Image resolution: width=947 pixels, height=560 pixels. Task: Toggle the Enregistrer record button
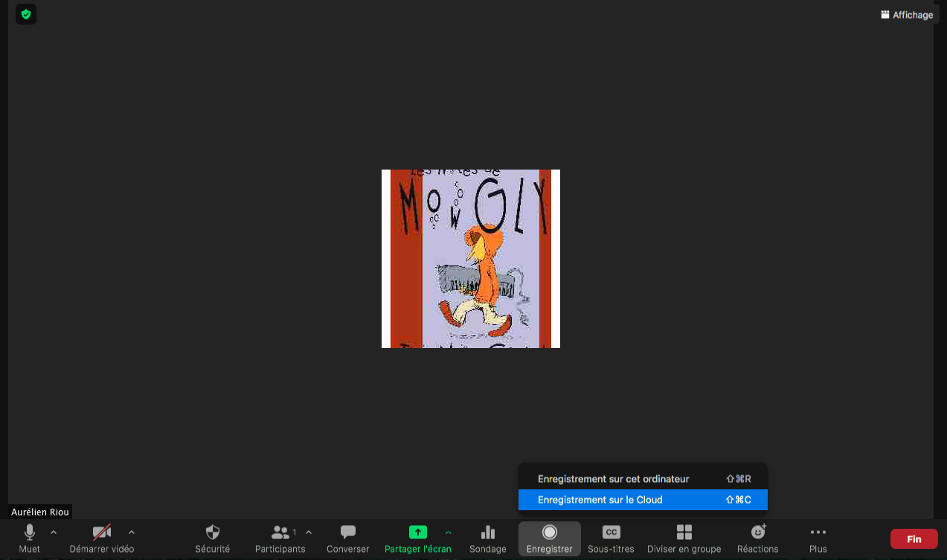click(549, 538)
